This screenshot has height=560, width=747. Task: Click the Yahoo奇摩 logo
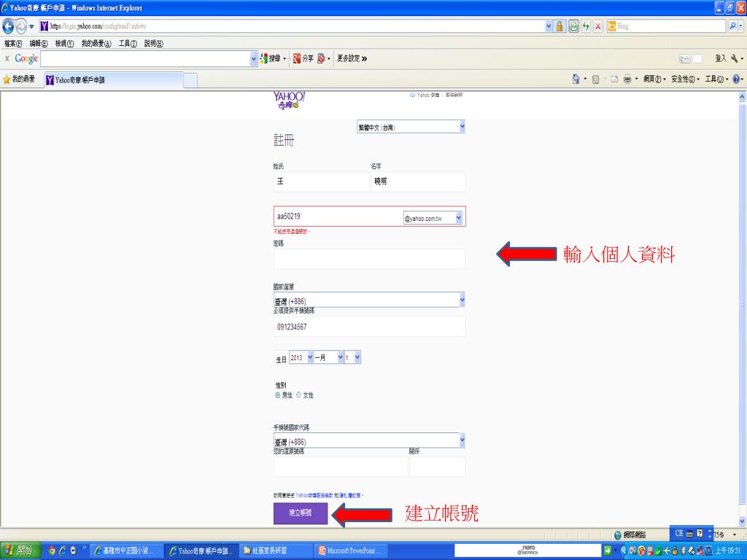pos(289,100)
